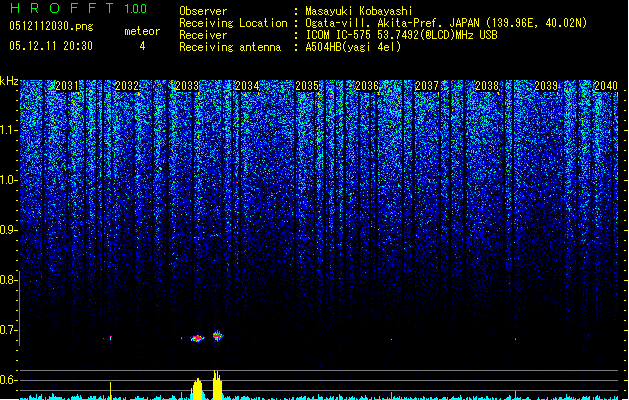Click the 2031 time marker
629x400 pixels.
67,86
